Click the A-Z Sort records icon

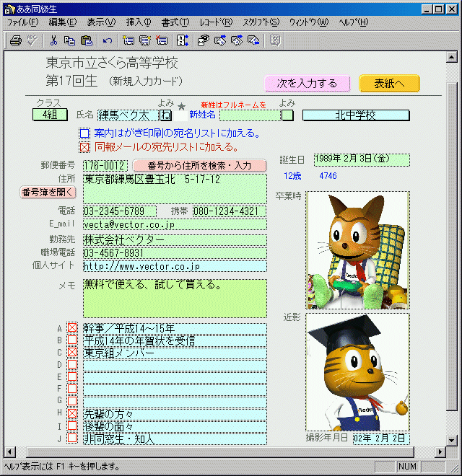click(x=183, y=40)
